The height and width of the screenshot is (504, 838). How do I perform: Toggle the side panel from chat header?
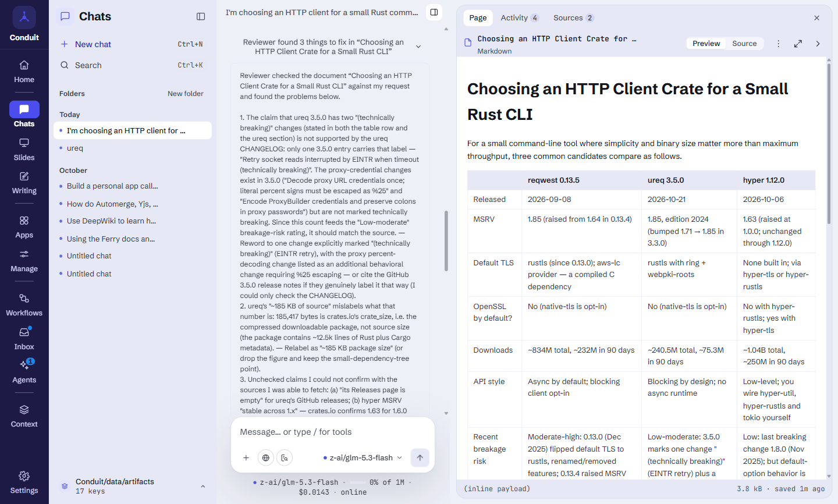(x=434, y=12)
